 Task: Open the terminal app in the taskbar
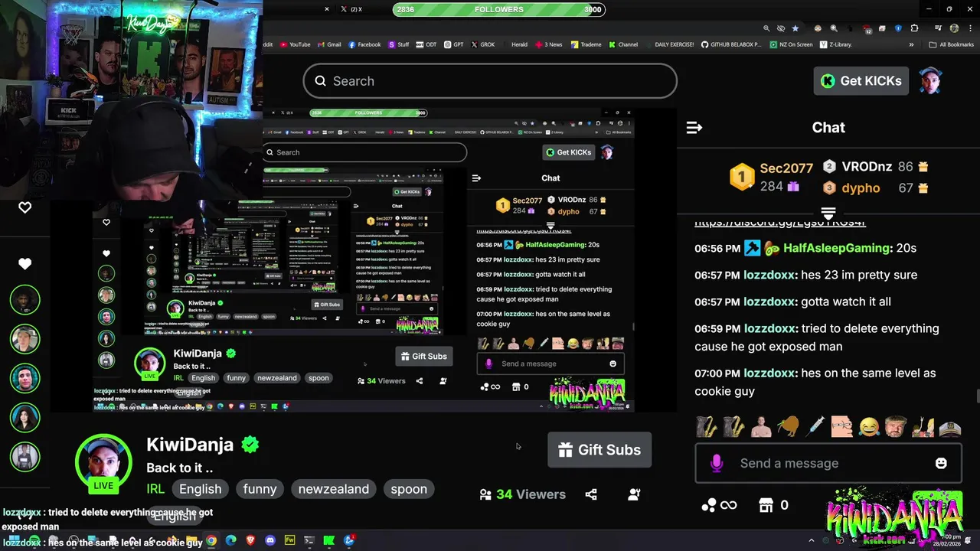pos(309,540)
